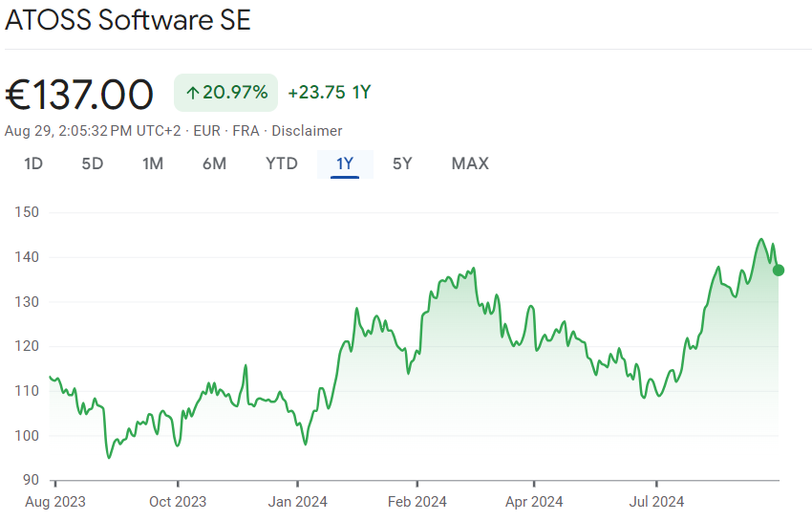
Task: Show year-to-date YTD chart
Action: click(x=282, y=163)
